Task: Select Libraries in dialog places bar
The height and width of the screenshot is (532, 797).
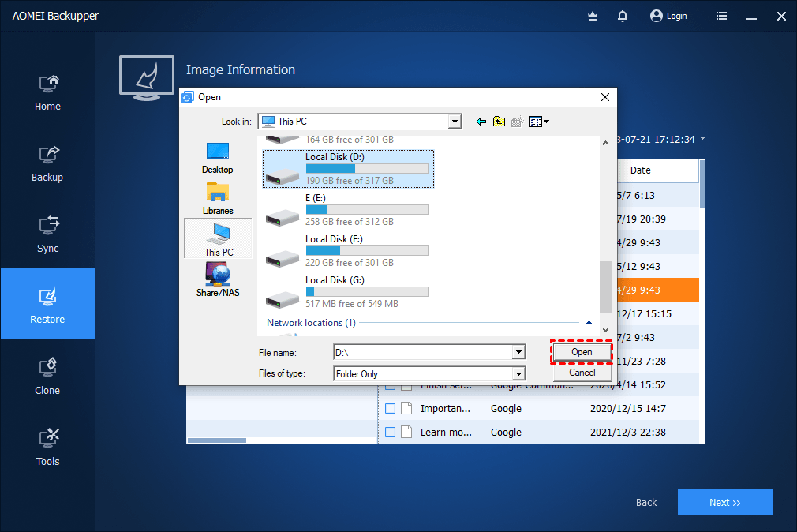Action: tap(218, 199)
